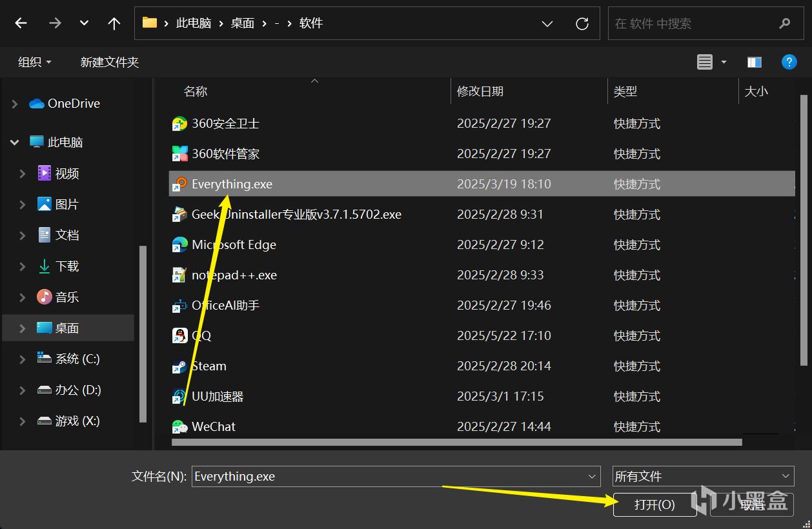Select 软件 in the address breadcrumb
The height and width of the screenshot is (529, 812).
pos(311,23)
